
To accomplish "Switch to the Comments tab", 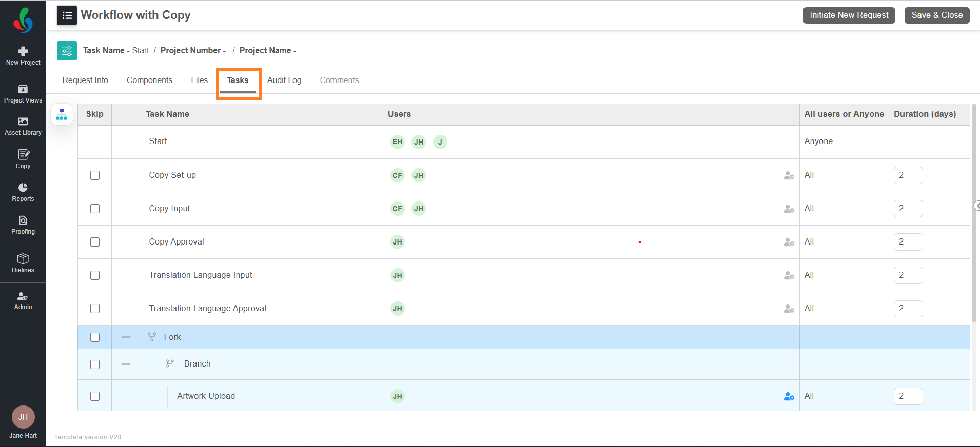I will tap(339, 80).
